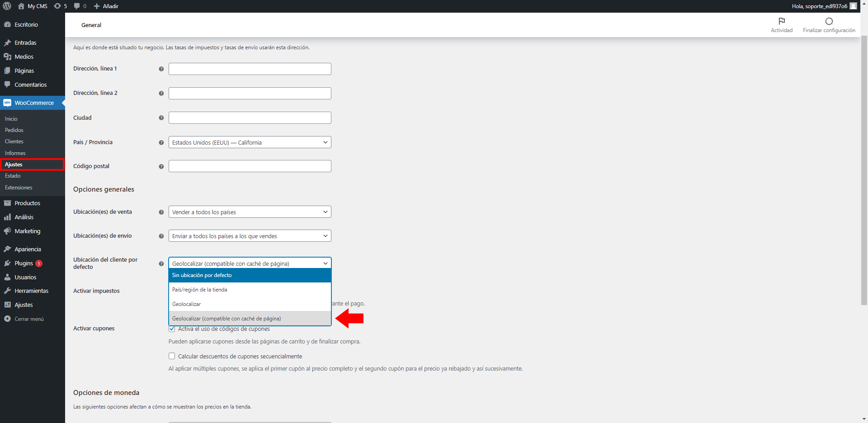This screenshot has width=868, height=423.
Task: Open My CMS site home icon
Action: coord(21,6)
